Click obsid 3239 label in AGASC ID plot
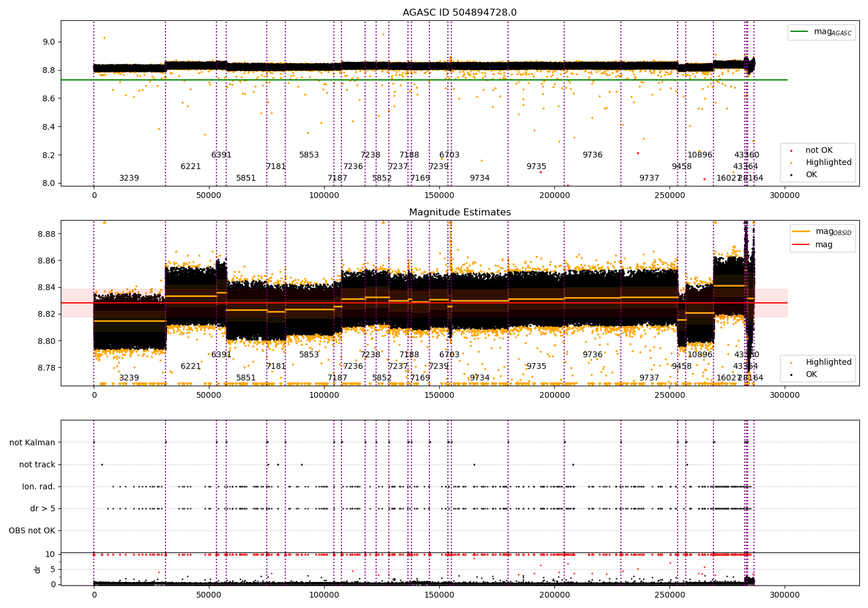 (129, 178)
